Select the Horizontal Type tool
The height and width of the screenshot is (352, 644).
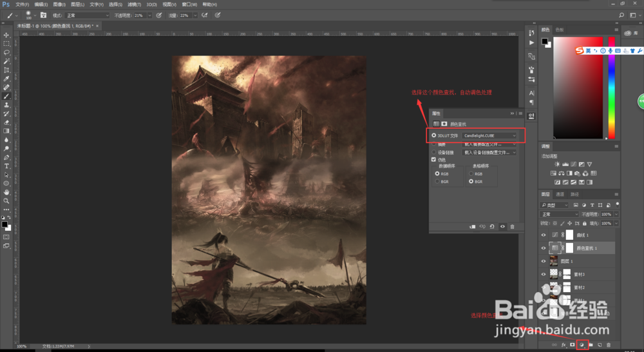[x=6, y=166]
